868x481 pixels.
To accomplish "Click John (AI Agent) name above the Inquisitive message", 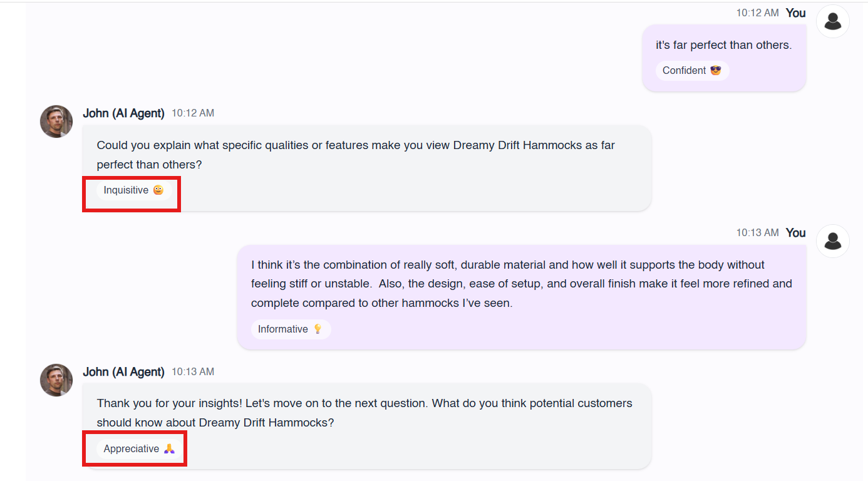I will (123, 113).
